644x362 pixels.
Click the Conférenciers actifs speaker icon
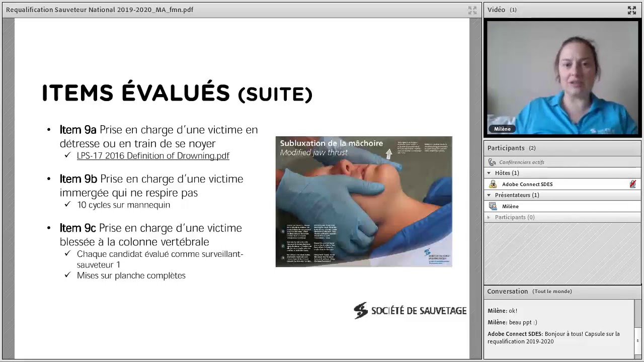click(492, 162)
